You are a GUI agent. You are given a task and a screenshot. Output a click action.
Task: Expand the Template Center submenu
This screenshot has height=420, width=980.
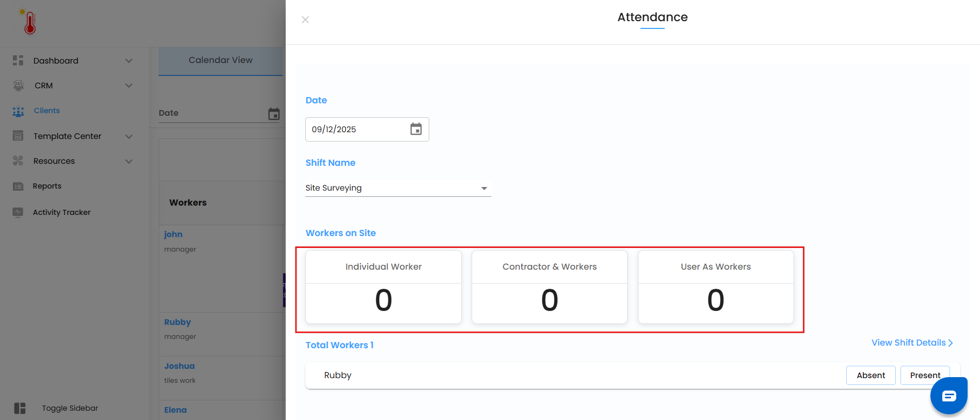129,136
